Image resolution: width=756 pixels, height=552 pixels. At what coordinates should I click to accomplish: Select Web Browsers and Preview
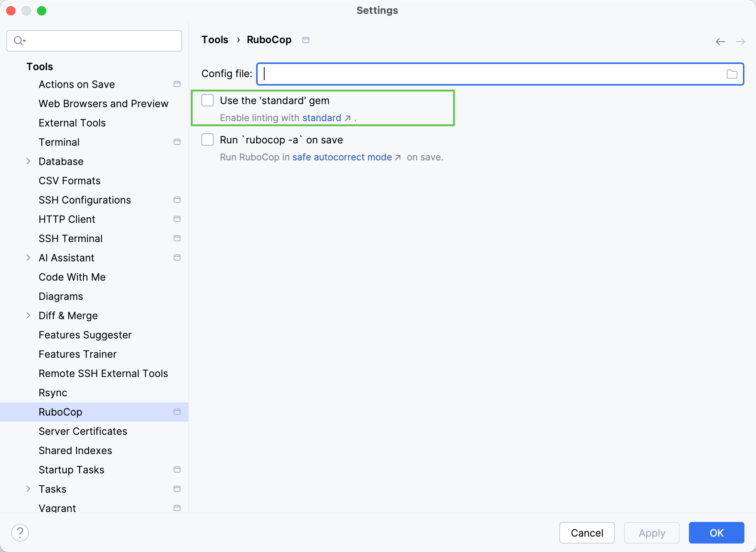pos(103,103)
